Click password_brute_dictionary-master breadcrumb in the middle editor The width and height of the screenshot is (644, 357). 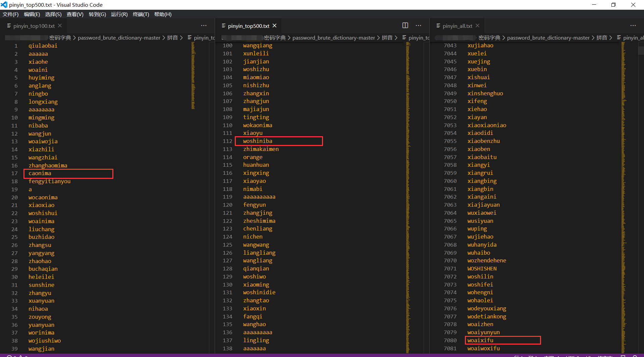click(334, 38)
